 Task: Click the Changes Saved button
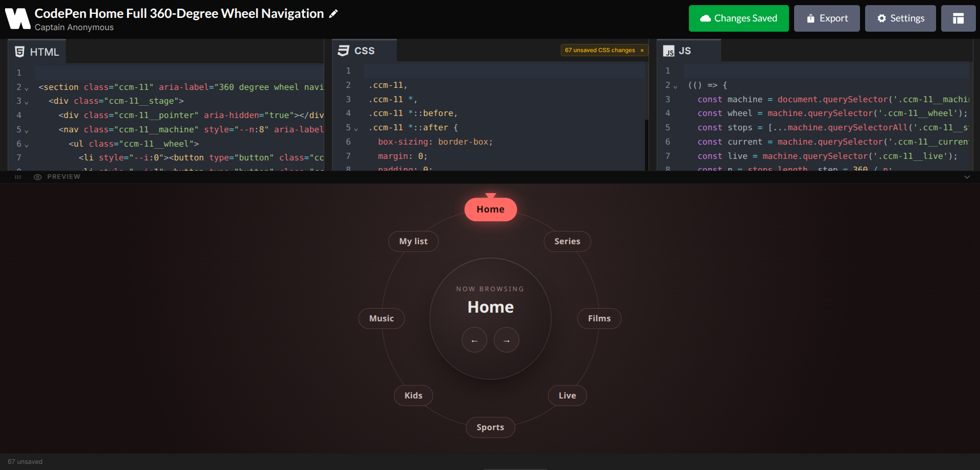[x=738, y=18]
